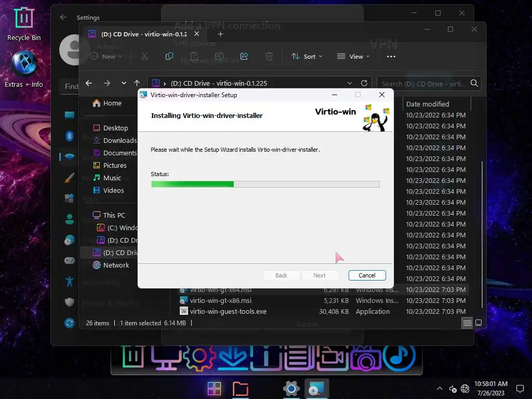Screen dimensions: 532x399
Task: Add a new Explorer tab
Action: click(220, 34)
